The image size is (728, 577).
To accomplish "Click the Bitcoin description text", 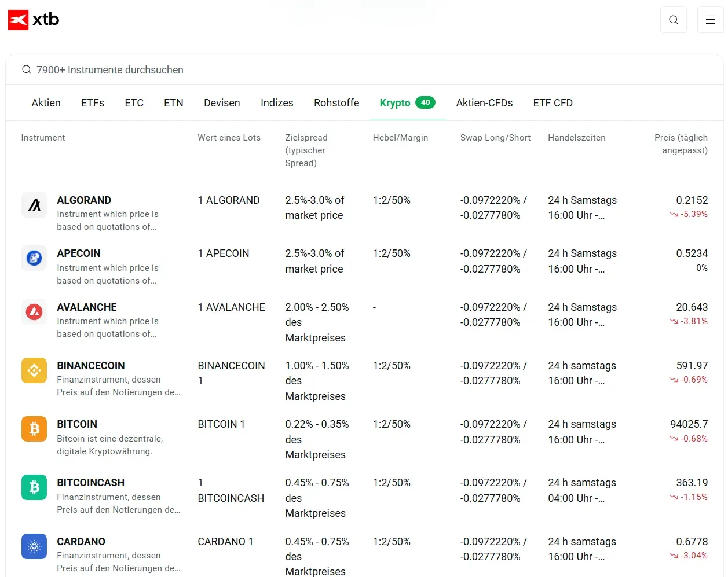I will coord(110,445).
